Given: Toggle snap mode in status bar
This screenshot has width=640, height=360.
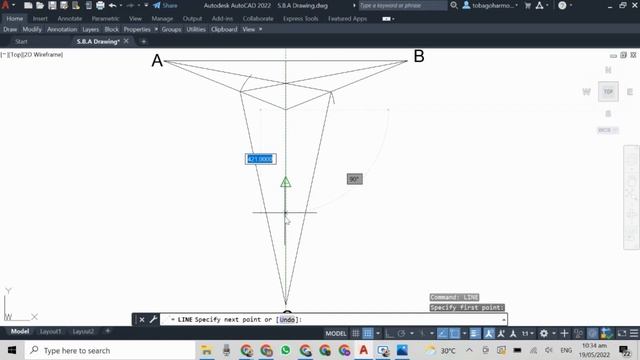Looking at the screenshot, I should pos(368,333).
